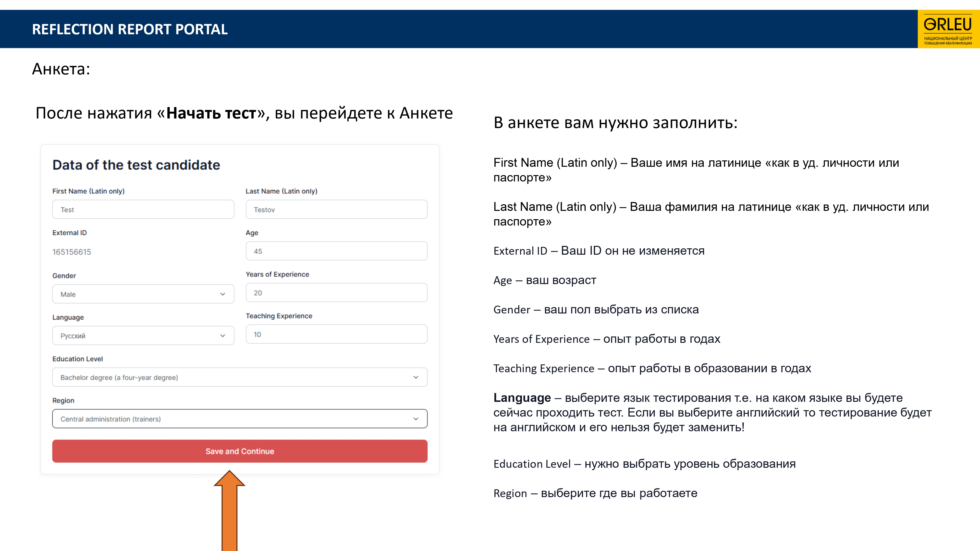Click the Reflection Report Portal title

coord(130,29)
